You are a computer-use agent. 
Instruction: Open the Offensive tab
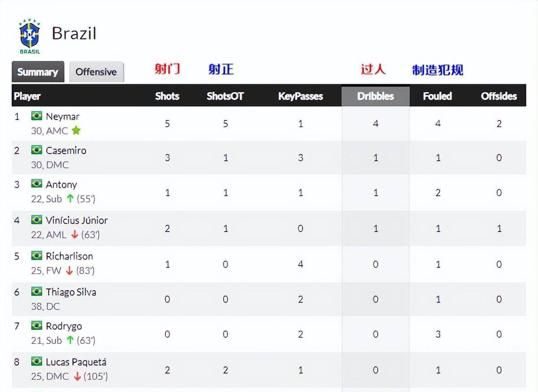[96, 72]
